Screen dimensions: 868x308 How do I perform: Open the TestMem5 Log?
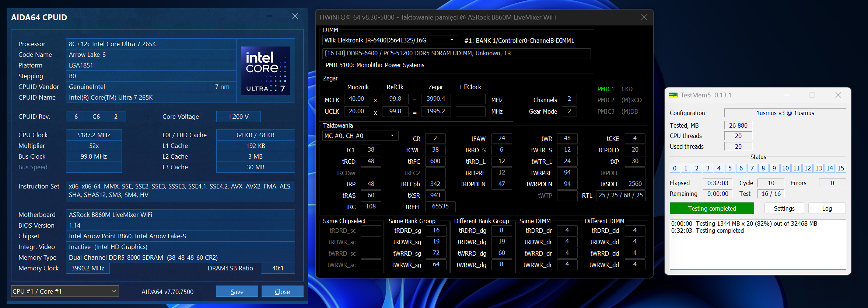pos(827,208)
